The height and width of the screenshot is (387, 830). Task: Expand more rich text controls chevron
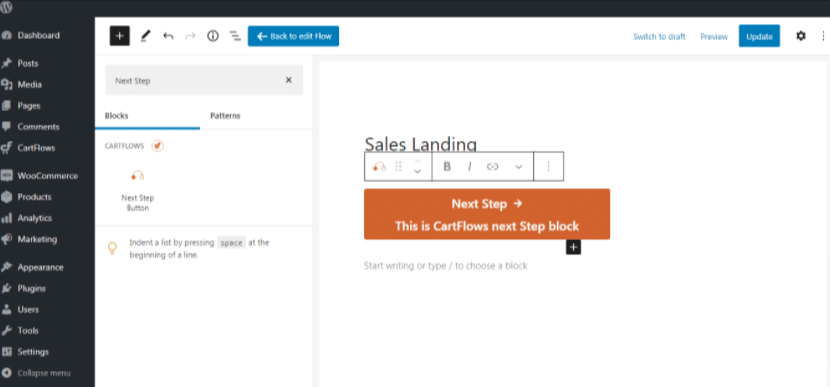[519, 167]
